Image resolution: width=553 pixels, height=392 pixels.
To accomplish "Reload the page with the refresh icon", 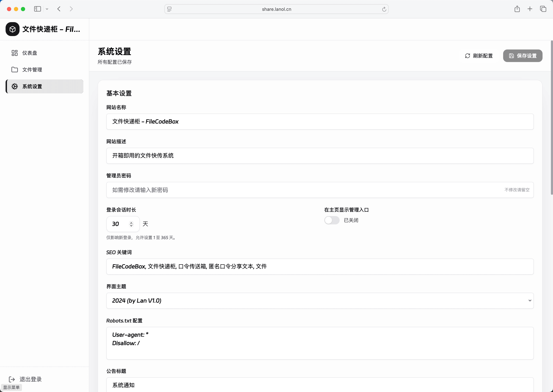I will pyautogui.click(x=384, y=9).
